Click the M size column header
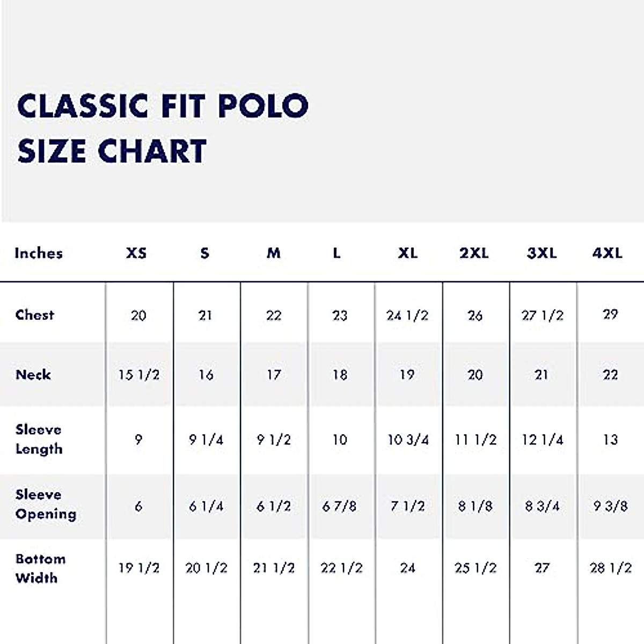Image resolution: width=644 pixels, height=644 pixels. click(x=274, y=253)
